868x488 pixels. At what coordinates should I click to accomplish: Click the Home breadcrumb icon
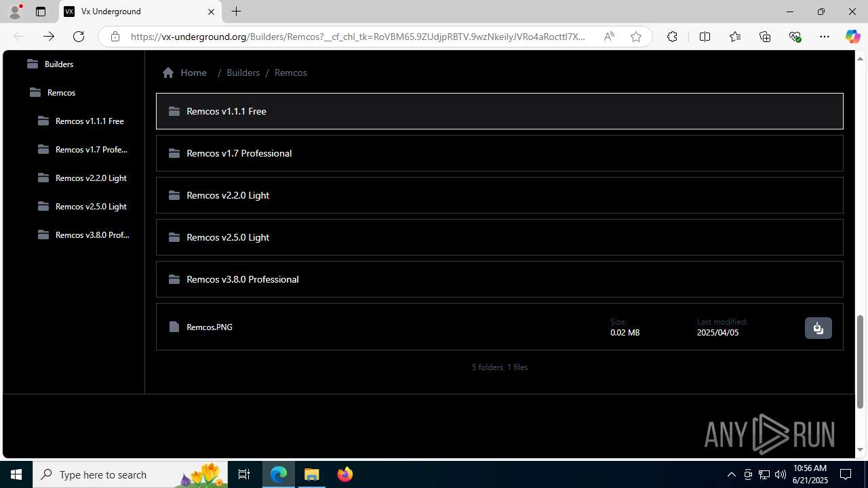[168, 73]
